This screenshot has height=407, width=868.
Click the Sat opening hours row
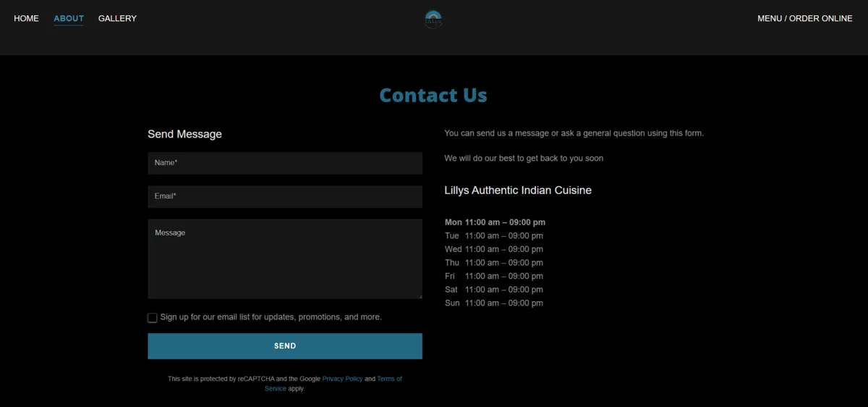pyautogui.click(x=494, y=290)
